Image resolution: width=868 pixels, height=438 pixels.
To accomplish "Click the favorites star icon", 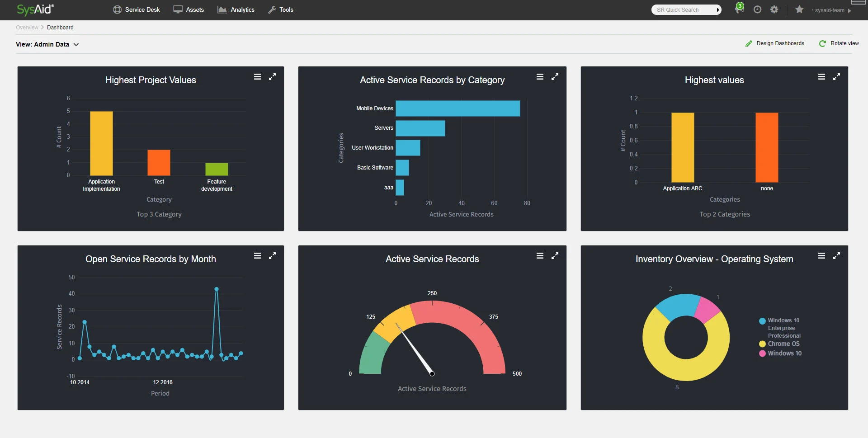I will tap(799, 9).
